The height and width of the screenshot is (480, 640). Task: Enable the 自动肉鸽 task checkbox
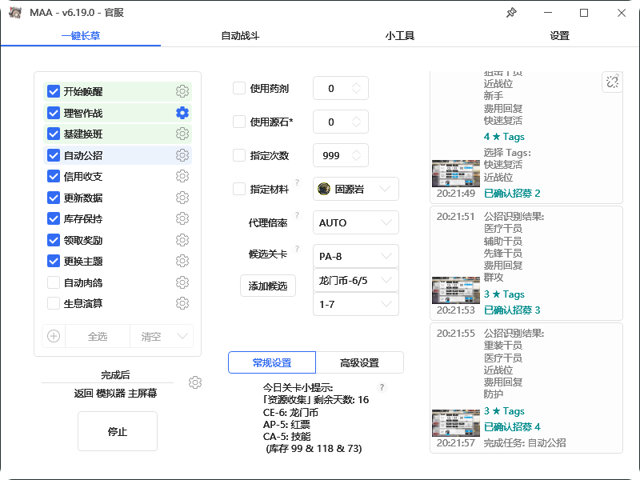(53, 282)
